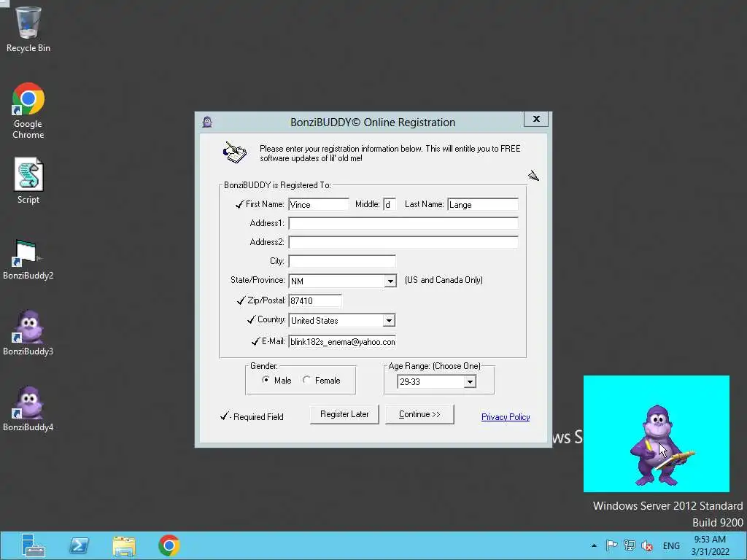Focus the Zip/Postal field with 87410
Screen dimensions: 747x560
[x=315, y=300]
